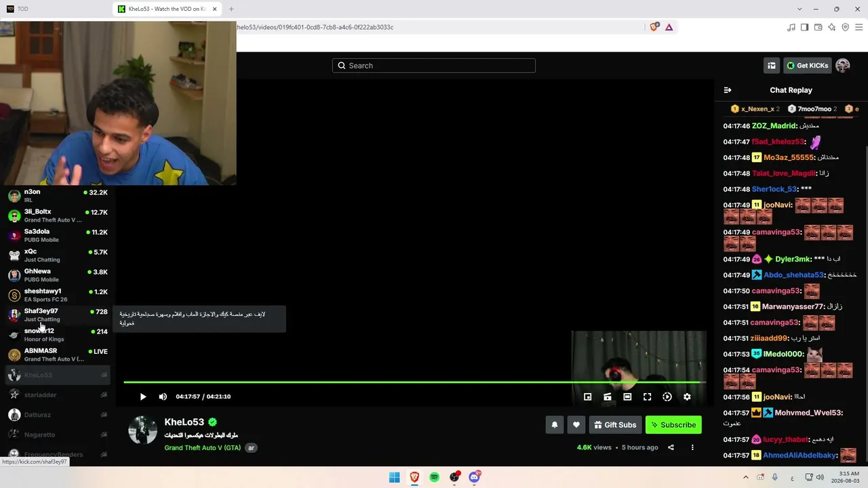Close the KheLo53 browser tab
This screenshot has width=868, height=488.
tap(215, 9)
